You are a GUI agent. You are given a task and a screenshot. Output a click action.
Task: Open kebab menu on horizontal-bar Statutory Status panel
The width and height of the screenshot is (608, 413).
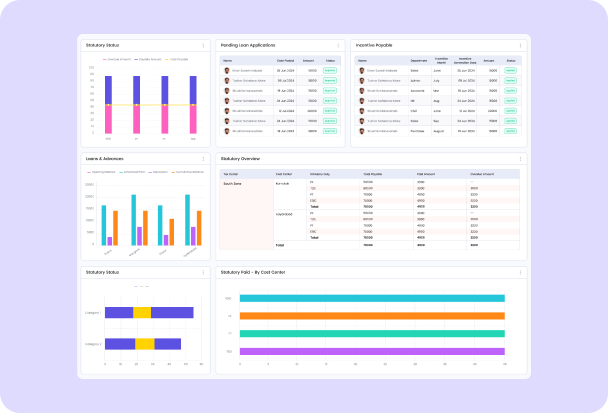click(203, 271)
